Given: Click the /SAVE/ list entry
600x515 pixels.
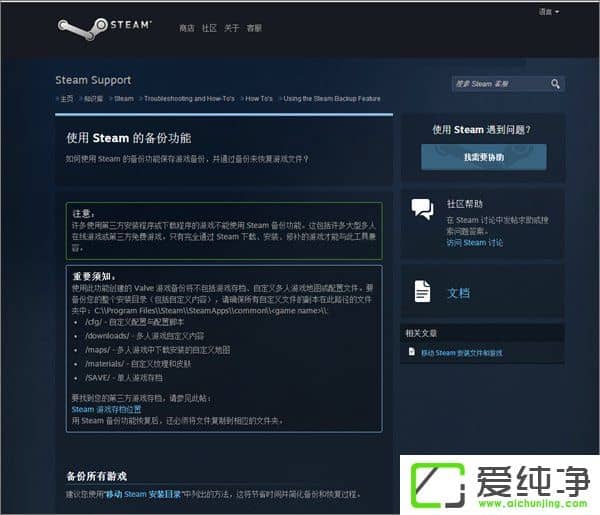Looking at the screenshot, I should point(124,378).
